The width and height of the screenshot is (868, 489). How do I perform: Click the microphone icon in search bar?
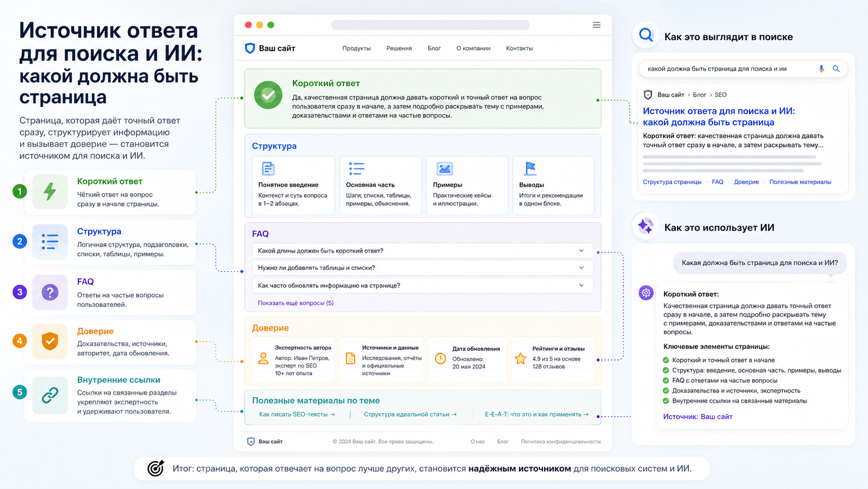(x=821, y=69)
